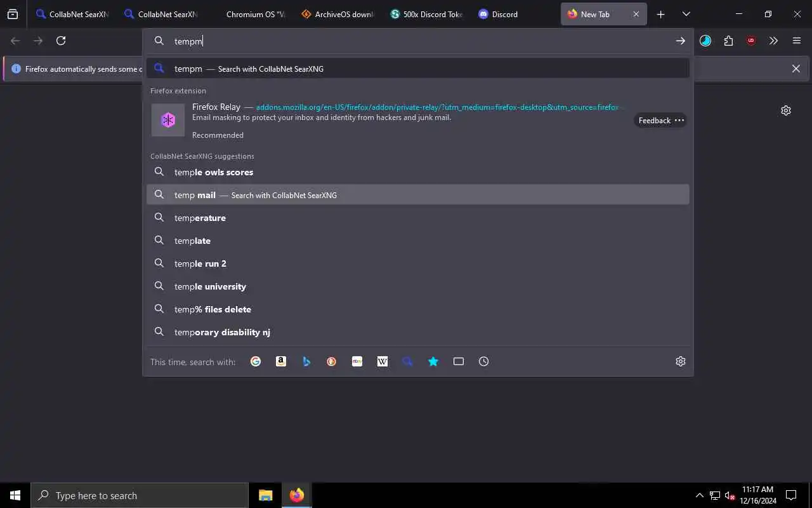The image size is (812, 508).
Task: Open muted volume tray icon
Action: point(730,495)
